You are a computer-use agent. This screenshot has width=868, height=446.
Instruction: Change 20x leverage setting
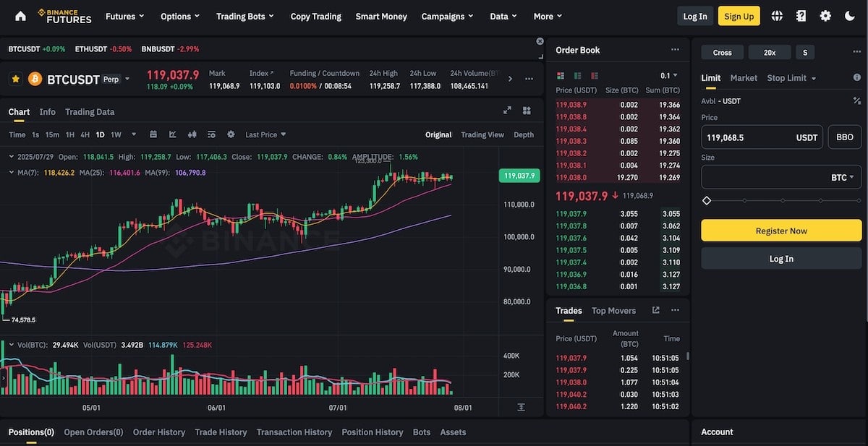click(770, 52)
